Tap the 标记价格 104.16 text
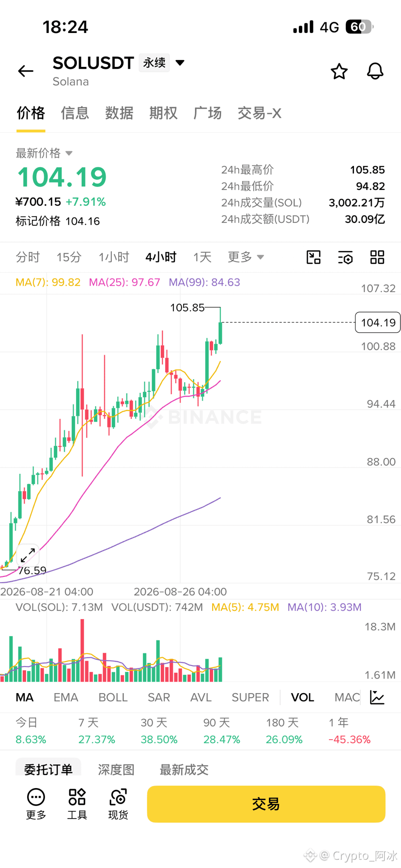 pyautogui.click(x=58, y=221)
